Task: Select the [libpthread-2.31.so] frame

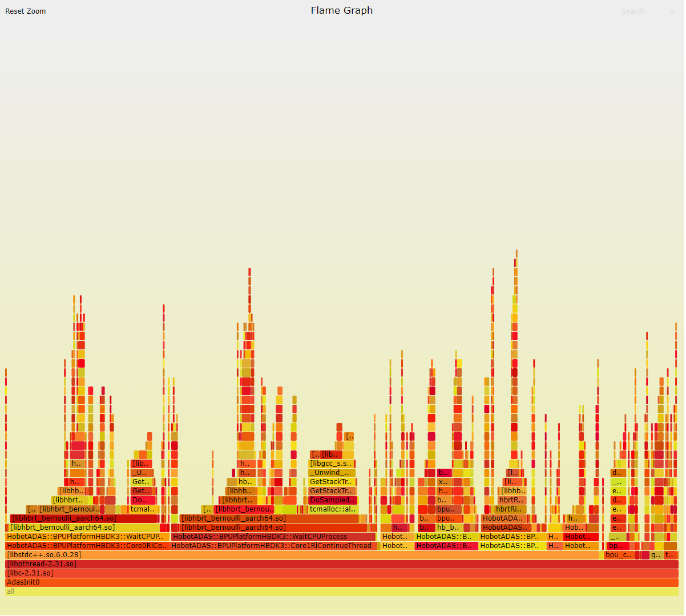Action: pyautogui.click(x=341, y=564)
